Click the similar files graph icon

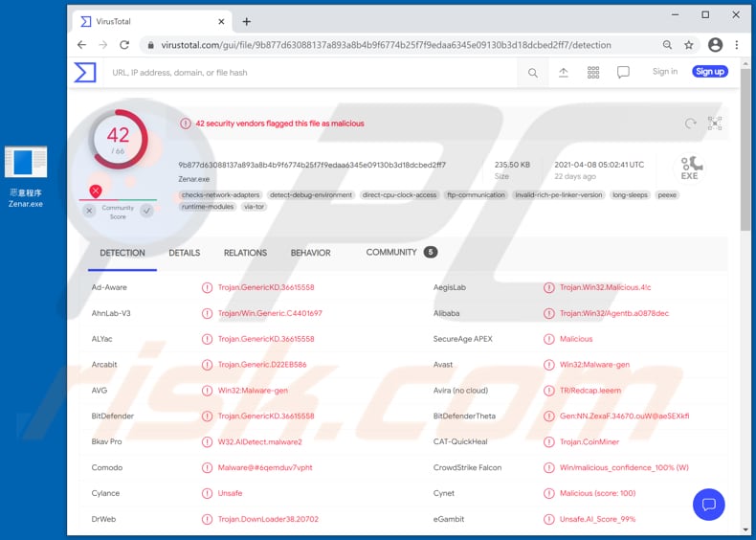pos(715,124)
